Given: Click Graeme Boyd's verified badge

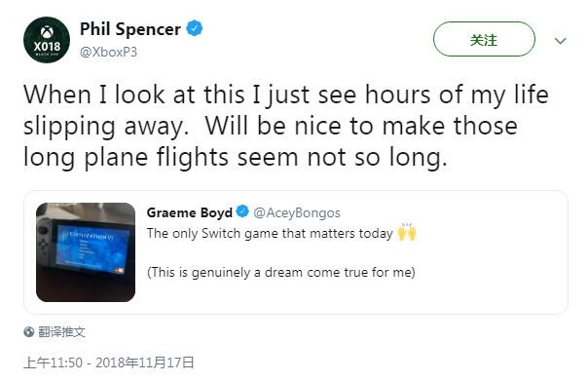Looking at the screenshot, I should click(242, 211).
